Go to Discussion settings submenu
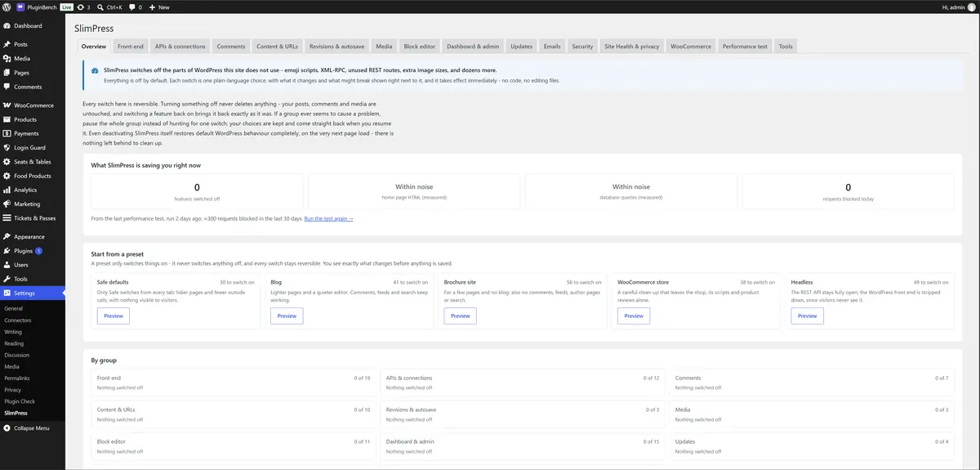This screenshot has height=470, width=980. pyautogui.click(x=16, y=356)
